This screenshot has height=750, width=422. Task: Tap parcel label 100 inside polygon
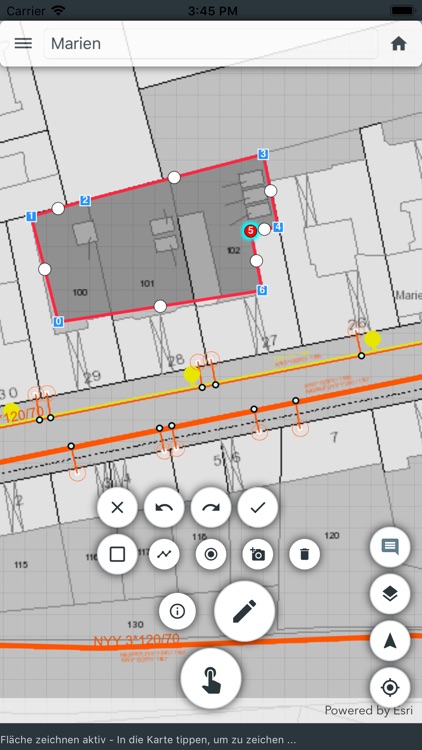pyautogui.click(x=80, y=292)
